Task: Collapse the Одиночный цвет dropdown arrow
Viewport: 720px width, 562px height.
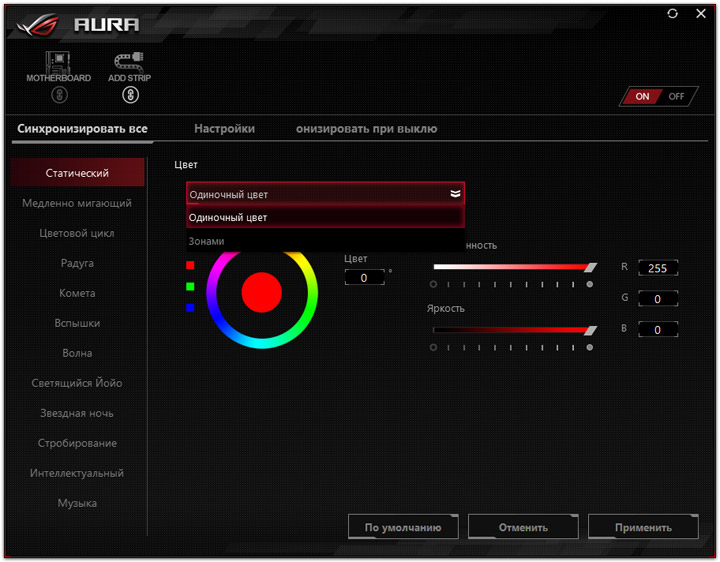Action: (455, 194)
